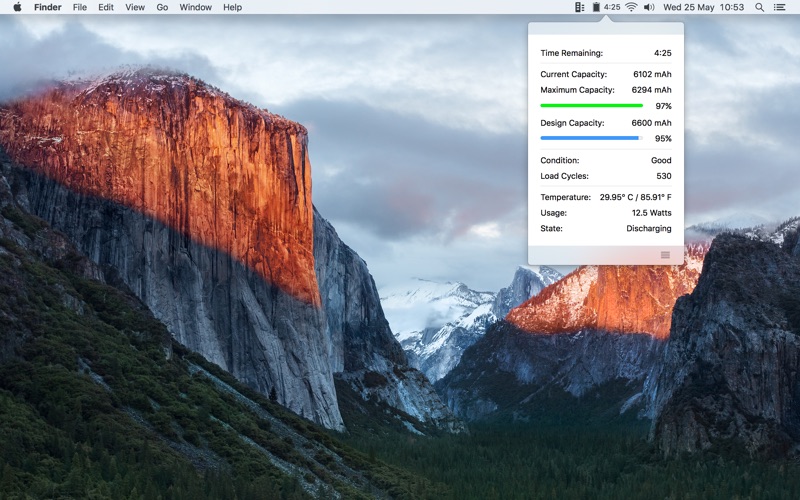Click the date and time clock
The image size is (800, 500).
pos(704,7)
